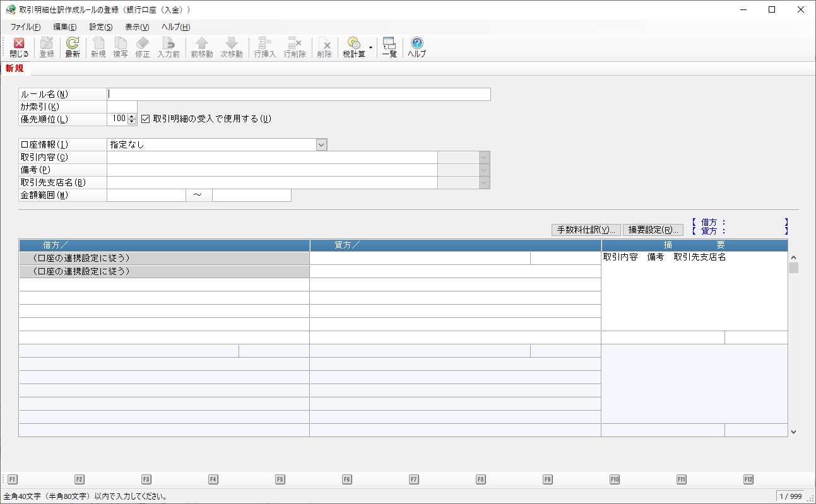Open the 税計算 tax calculation tool
Image resolution: width=816 pixels, height=504 pixels.
[353, 47]
